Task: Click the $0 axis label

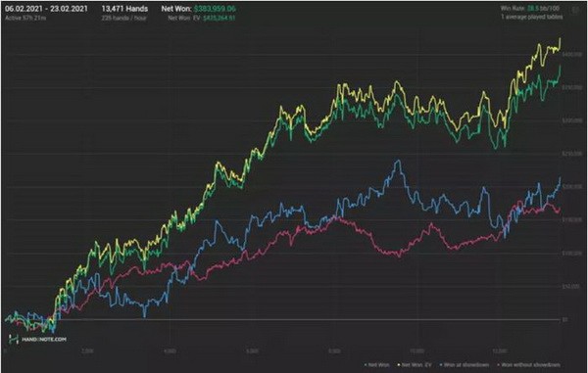Action: (x=564, y=319)
